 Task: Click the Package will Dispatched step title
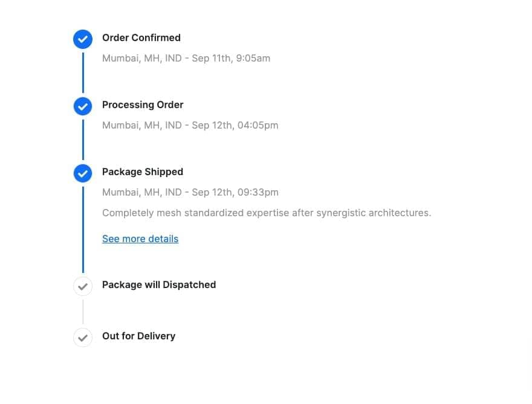point(159,284)
